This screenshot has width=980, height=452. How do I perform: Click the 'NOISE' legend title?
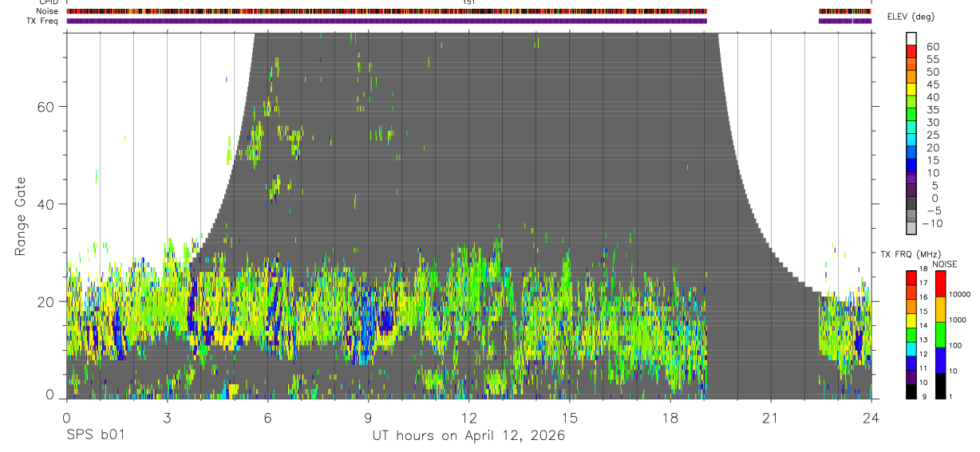coord(945,264)
